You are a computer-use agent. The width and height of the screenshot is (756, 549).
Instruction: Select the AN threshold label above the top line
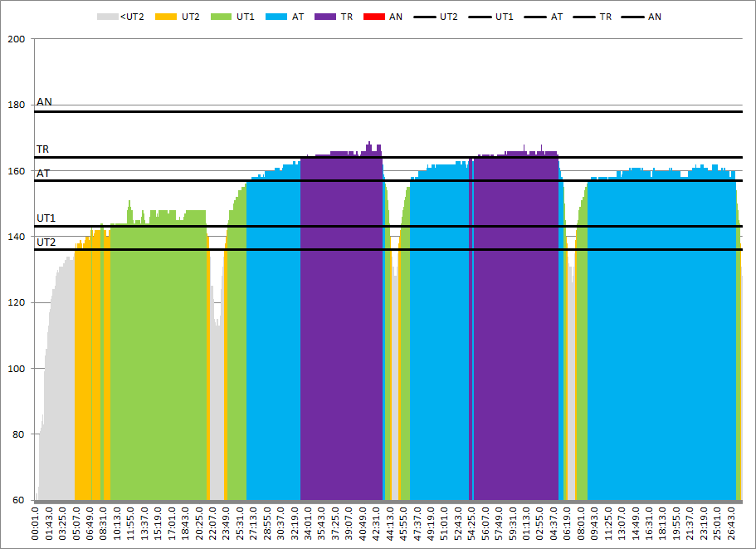44,102
